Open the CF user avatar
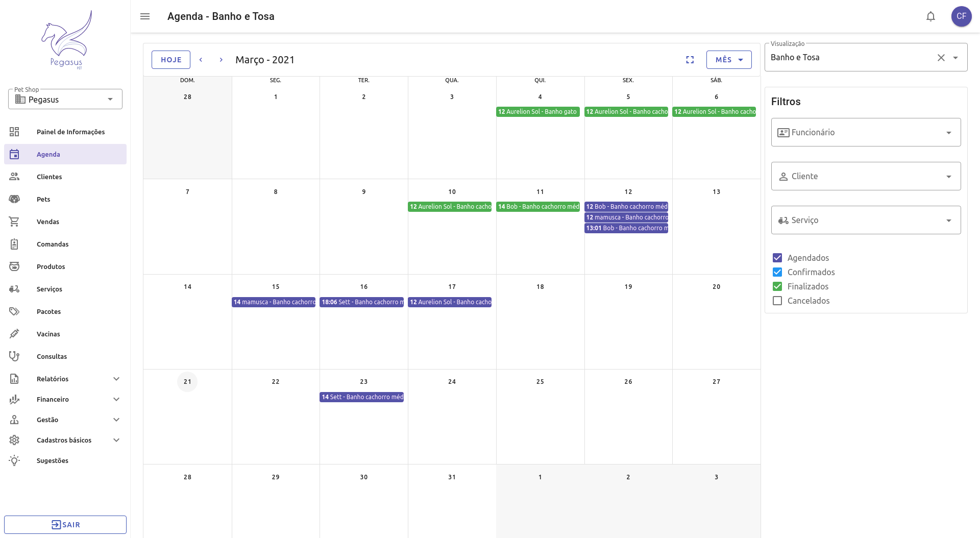Viewport: 980px width, 538px height. pyautogui.click(x=961, y=16)
